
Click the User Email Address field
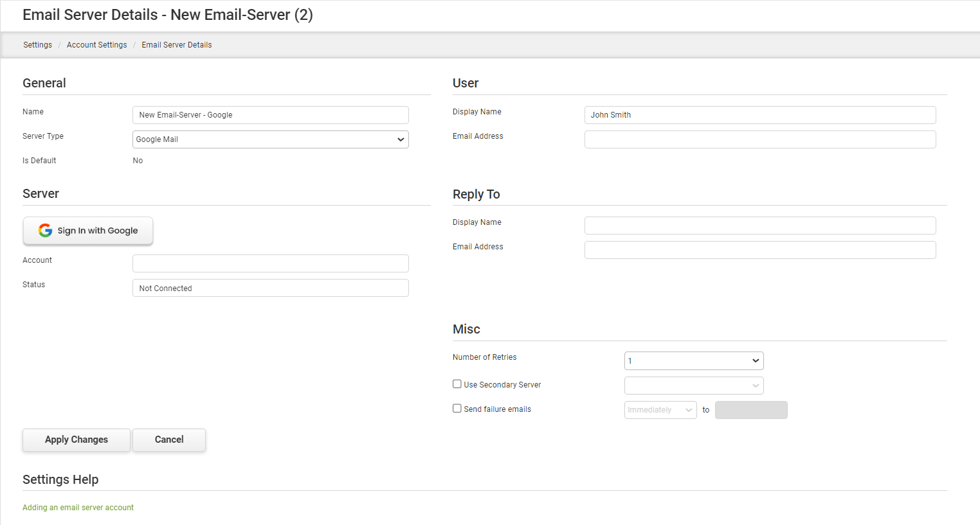[760, 139]
